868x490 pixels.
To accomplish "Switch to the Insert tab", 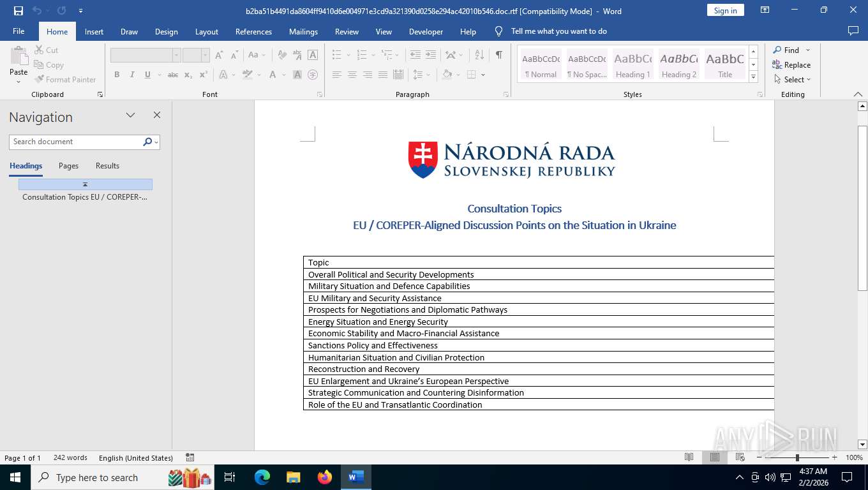I will [x=94, y=31].
